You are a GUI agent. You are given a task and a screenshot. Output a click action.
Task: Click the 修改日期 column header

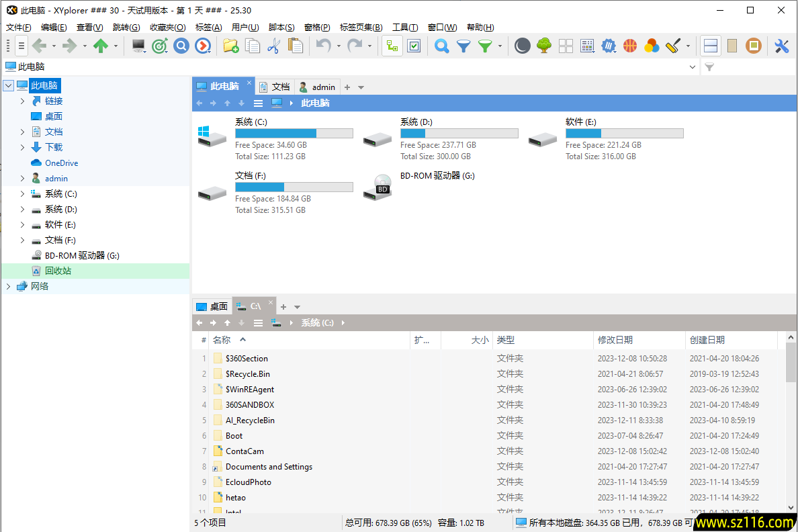[615, 341]
